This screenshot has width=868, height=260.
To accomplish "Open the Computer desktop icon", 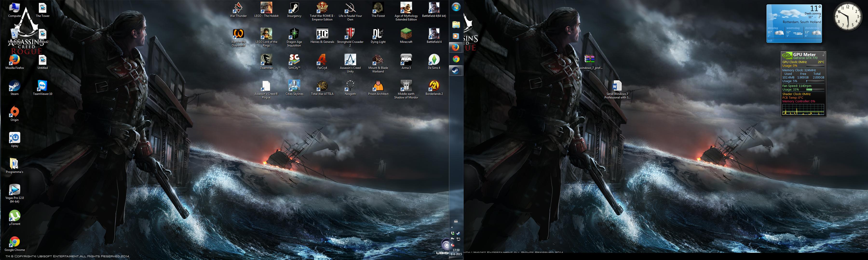I will coord(14,10).
